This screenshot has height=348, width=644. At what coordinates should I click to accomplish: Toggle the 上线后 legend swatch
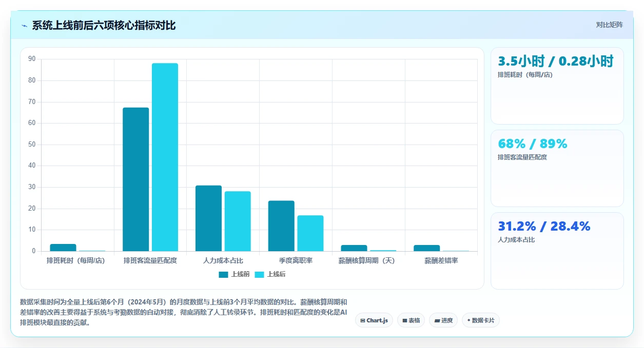click(x=259, y=274)
